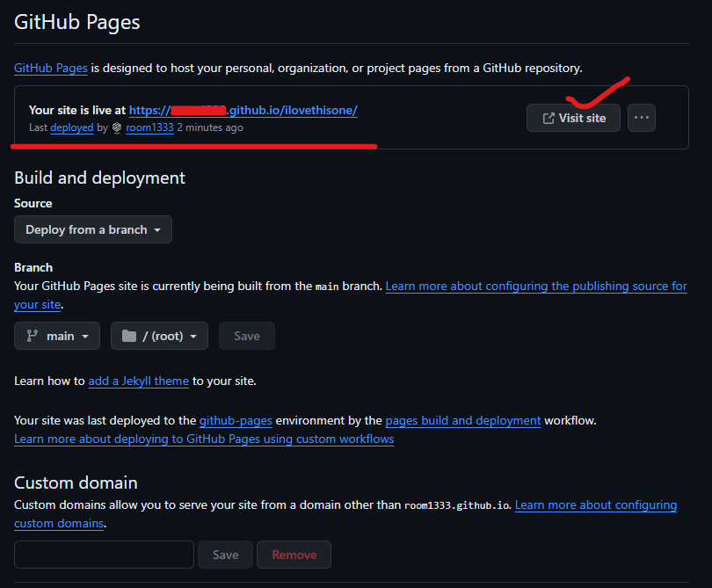This screenshot has height=588, width=712.
Task: Open the GitHub Pages documentation link
Action: click(x=50, y=68)
